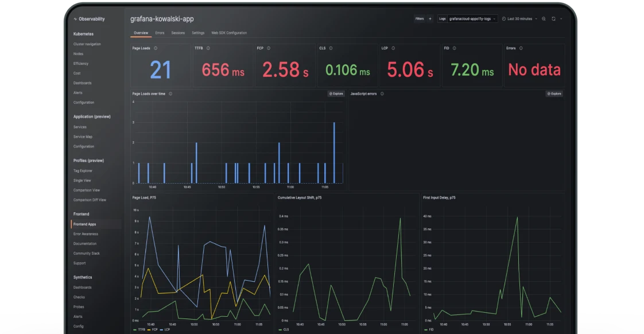Click the clock icon of the time picker
This screenshot has width=644, height=334.
[504, 19]
